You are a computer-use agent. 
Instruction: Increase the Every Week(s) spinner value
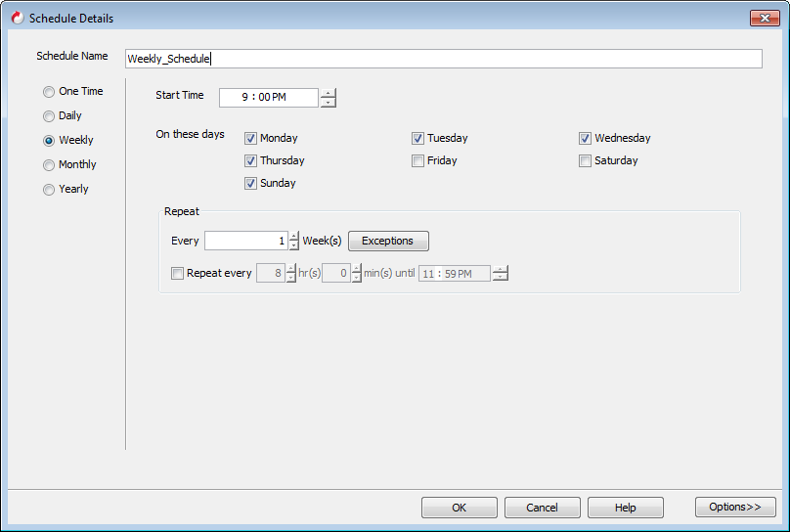coord(294,236)
